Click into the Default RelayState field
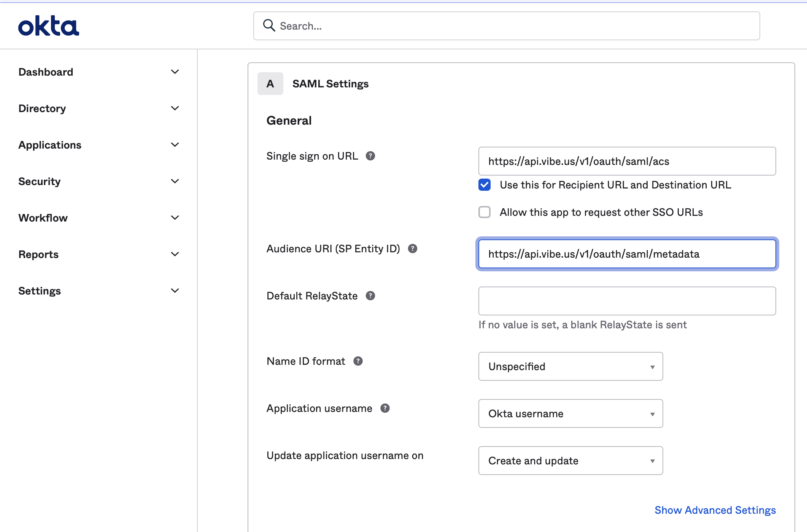The image size is (807, 532). pyautogui.click(x=627, y=301)
